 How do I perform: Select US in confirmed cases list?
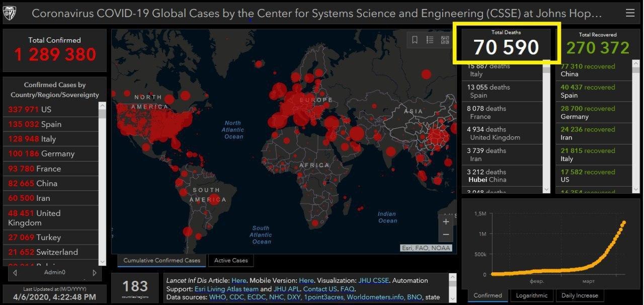(51, 109)
